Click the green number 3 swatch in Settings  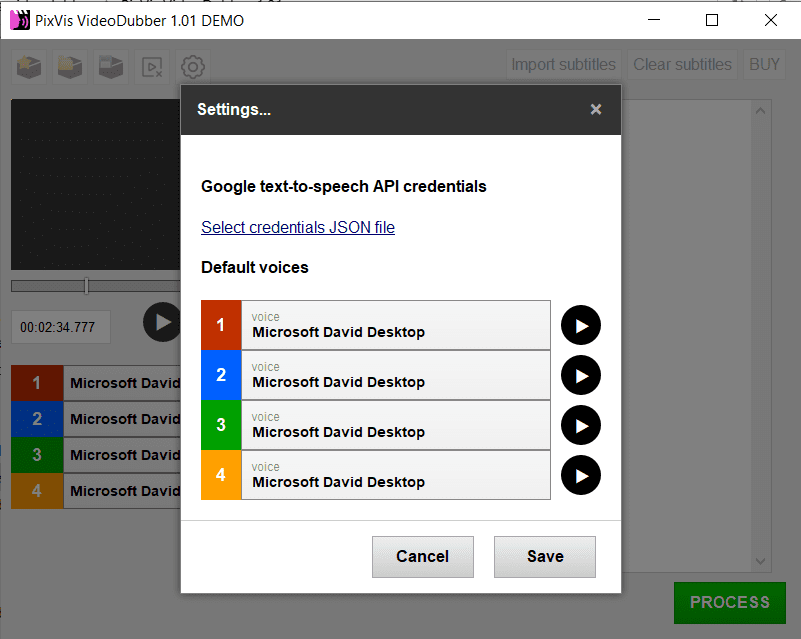[x=221, y=425]
